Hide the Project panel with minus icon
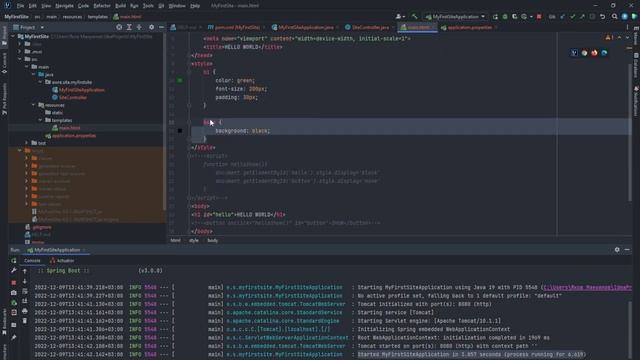This screenshot has width=640, height=360. (x=161, y=27)
